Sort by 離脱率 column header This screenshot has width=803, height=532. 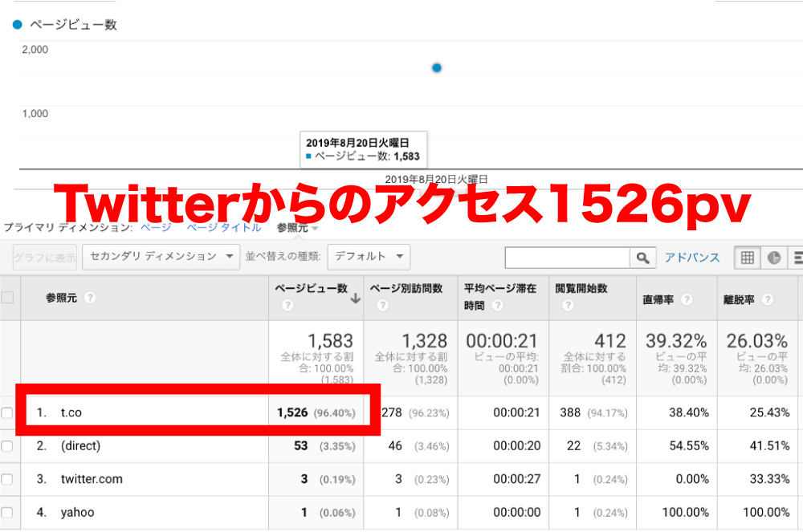(739, 300)
